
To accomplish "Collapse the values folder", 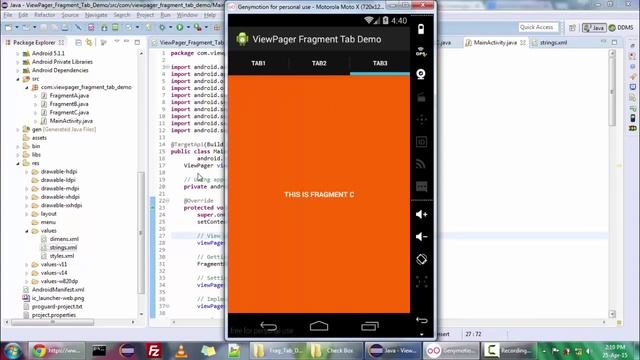I will (x=27, y=231).
